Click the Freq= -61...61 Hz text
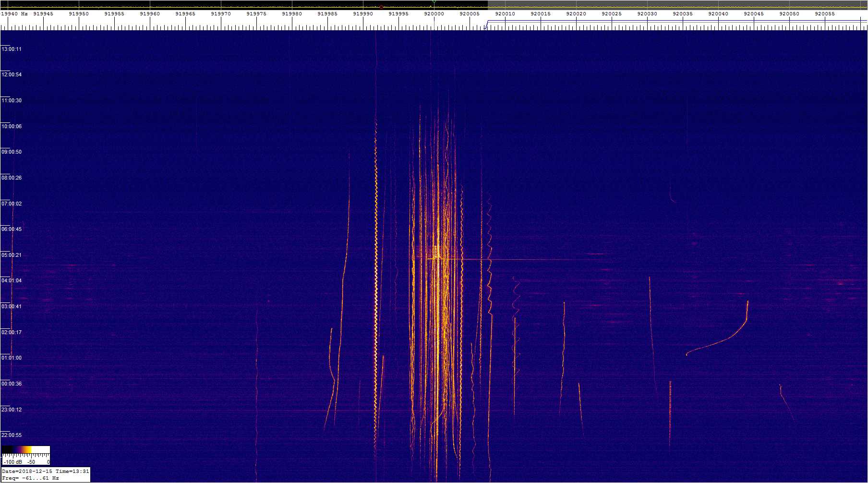 tap(31, 478)
